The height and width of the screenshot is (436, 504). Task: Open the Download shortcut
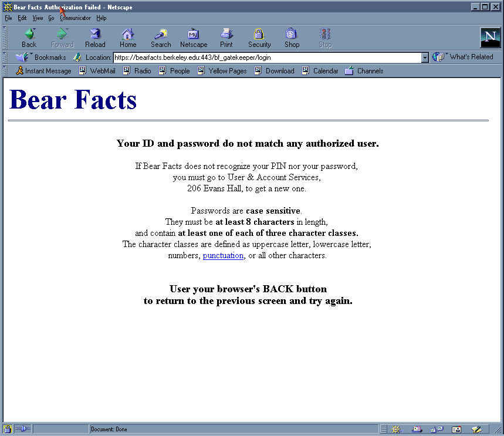(274, 71)
